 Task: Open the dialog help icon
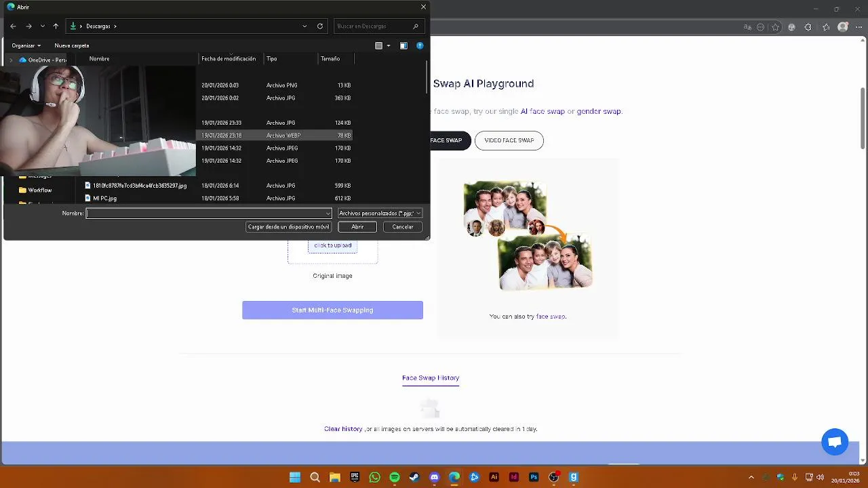coord(420,45)
